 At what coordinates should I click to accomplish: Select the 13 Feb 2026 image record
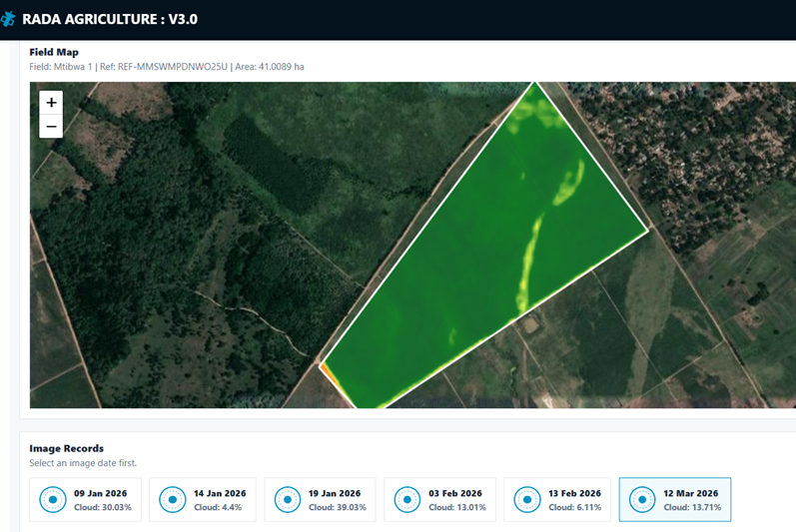click(x=557, y=499)
